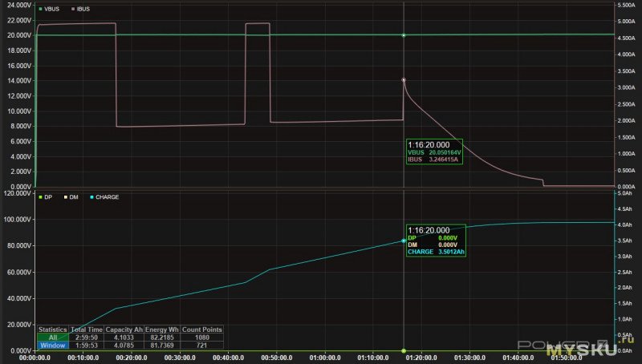The image size is (642, 364).
Task: Click the Capacity Ah column header
Action: (124, 329)
